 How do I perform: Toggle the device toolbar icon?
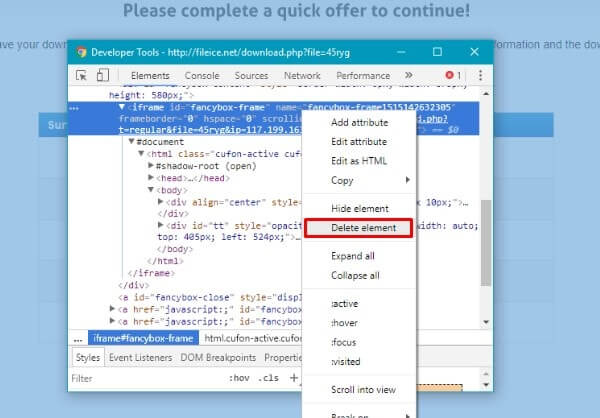(103, 75)
